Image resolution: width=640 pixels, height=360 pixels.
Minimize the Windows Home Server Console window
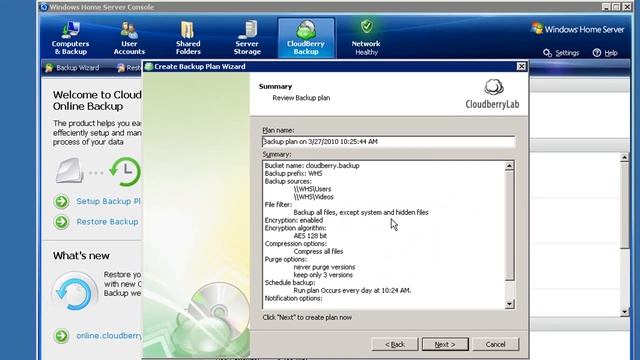click(606, 7)
